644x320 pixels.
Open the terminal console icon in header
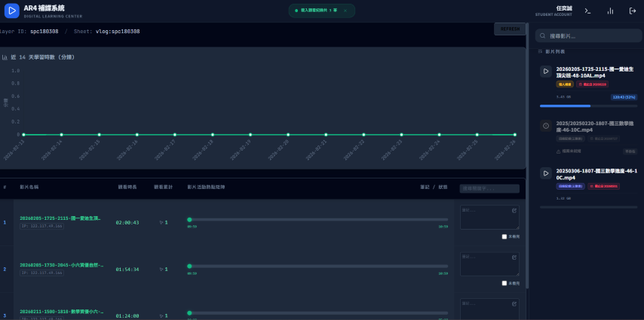pos(587,11)
